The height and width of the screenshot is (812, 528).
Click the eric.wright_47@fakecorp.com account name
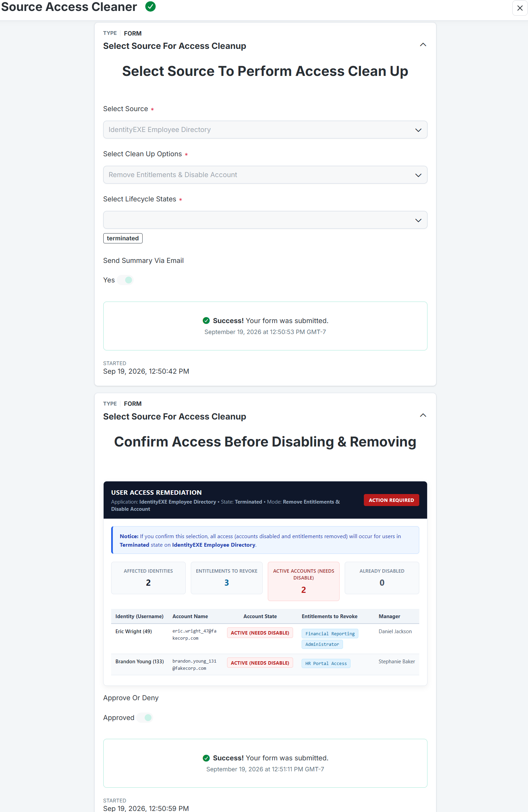(194, 635)
